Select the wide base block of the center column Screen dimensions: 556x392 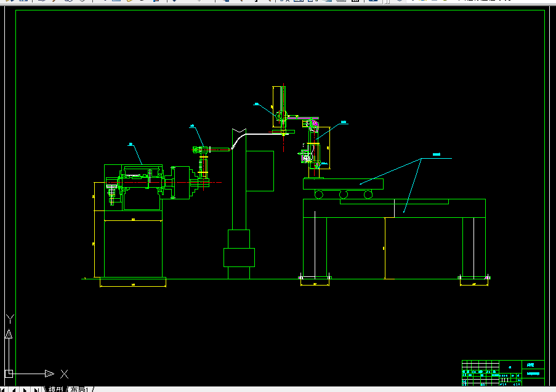239,257
